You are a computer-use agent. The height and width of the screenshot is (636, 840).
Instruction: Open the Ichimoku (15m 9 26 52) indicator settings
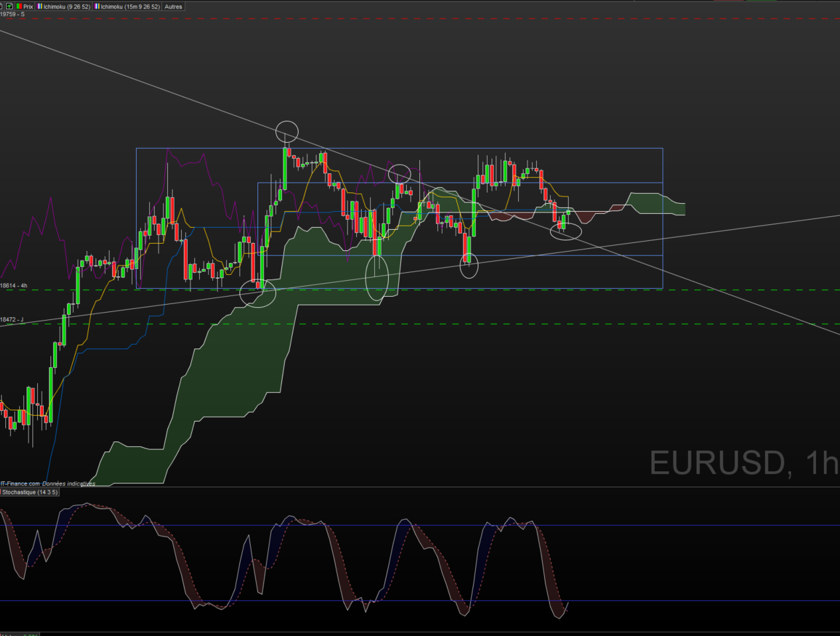127,7
